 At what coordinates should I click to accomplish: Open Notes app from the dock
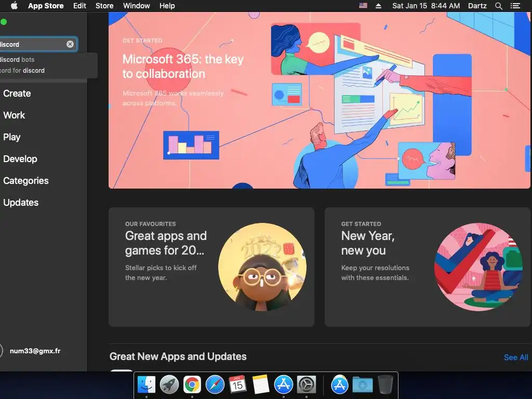[x=261, y=385]
